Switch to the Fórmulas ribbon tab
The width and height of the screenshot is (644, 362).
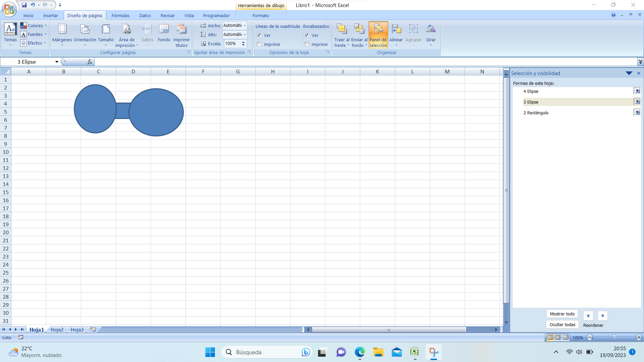click(x=120, y=15)
